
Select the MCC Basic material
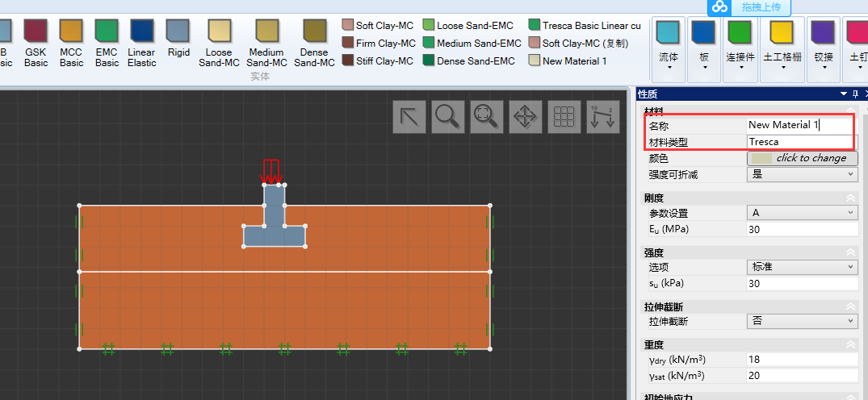pos(71,44)
